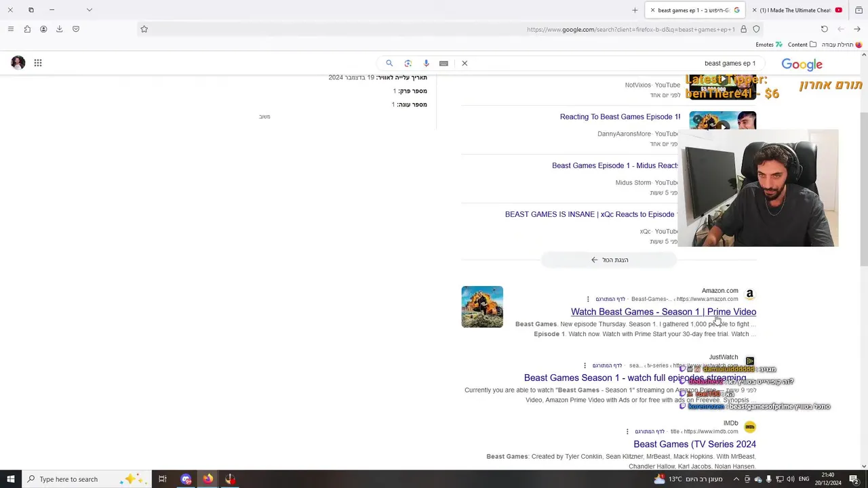Screen dimensions: 868x488
Task: Open the Google apps grid icon
Action: (38, 63)
